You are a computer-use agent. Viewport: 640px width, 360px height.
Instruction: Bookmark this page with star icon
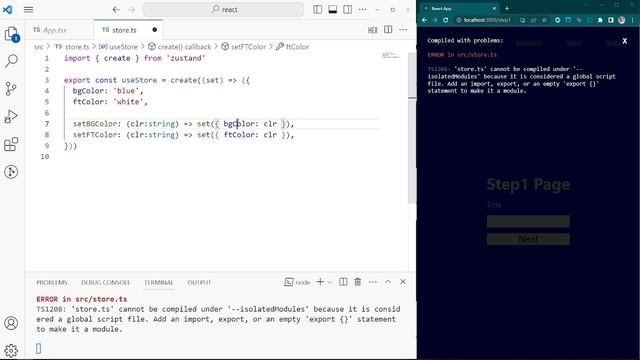pos(544,20)
